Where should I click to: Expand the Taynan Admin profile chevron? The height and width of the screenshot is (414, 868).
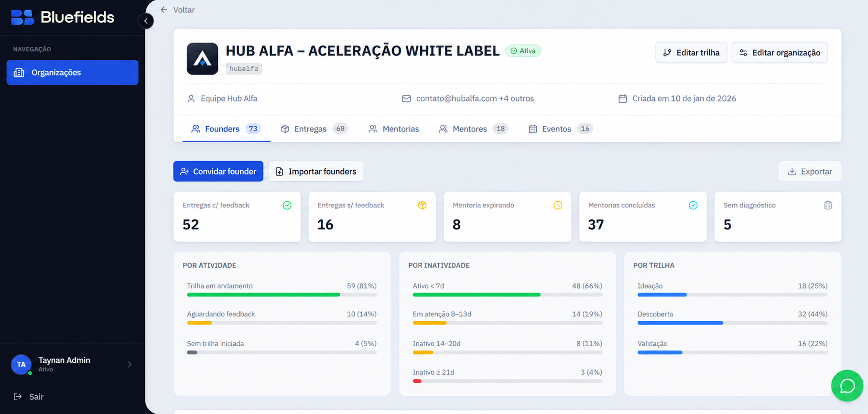point(130,365)
